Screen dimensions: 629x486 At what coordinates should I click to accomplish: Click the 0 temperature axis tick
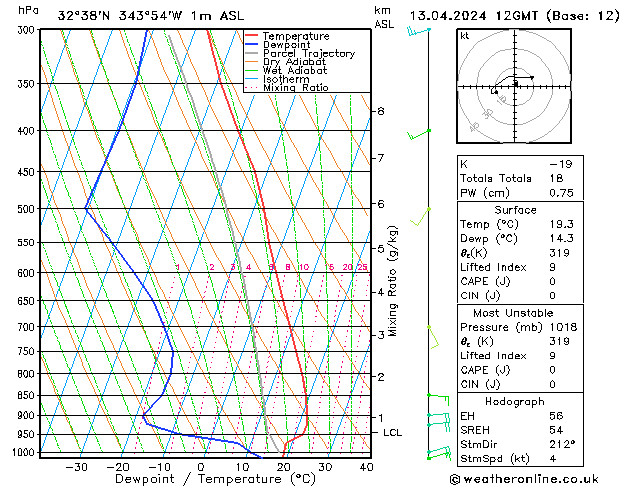[201, 467]
